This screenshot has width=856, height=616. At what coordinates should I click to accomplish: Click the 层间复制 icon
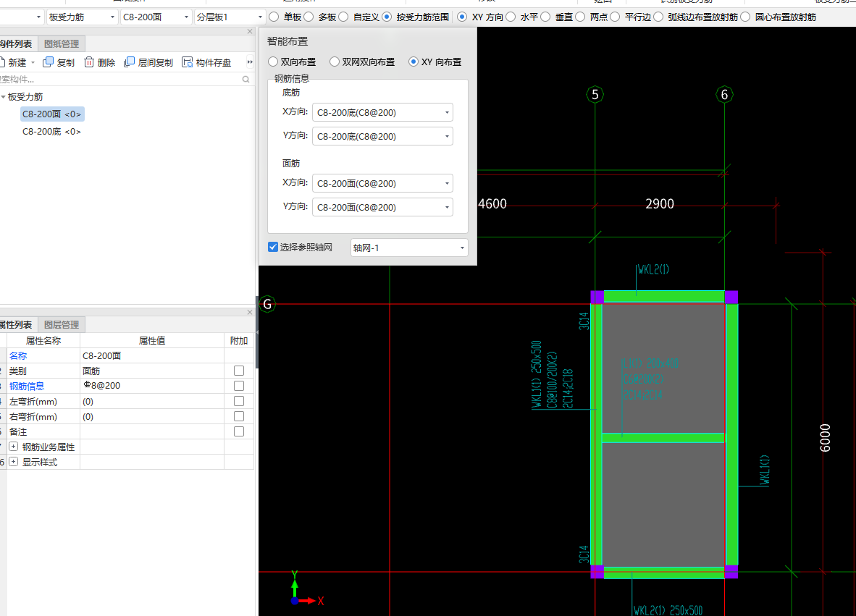130,62
